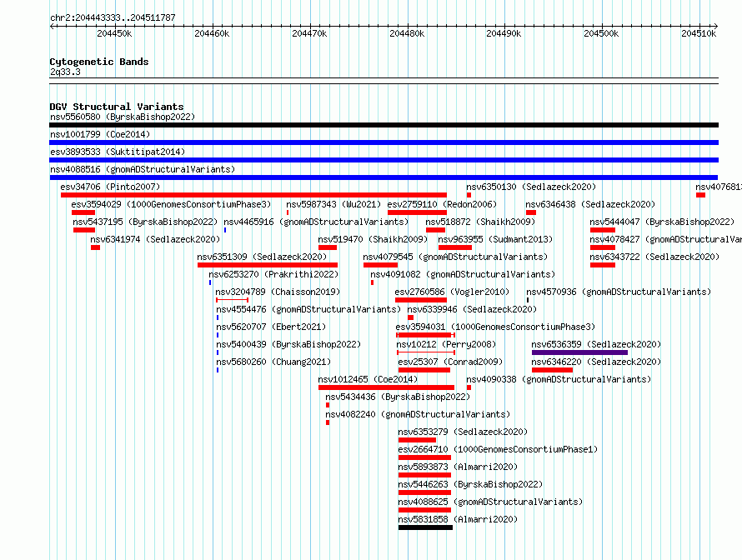This screenshot has width=742, height=560.
Task: Click the nsv3204789 (Chaisson2019) label
Action: 278,292
